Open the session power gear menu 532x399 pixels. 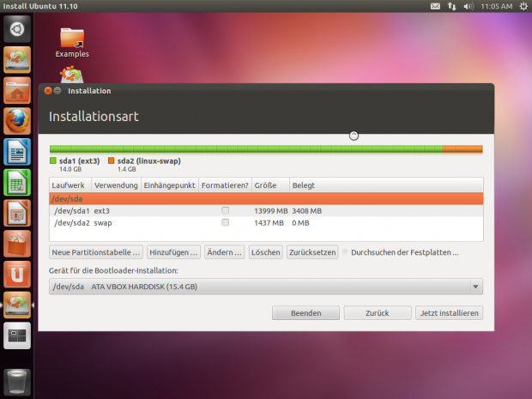click(523, 6)
